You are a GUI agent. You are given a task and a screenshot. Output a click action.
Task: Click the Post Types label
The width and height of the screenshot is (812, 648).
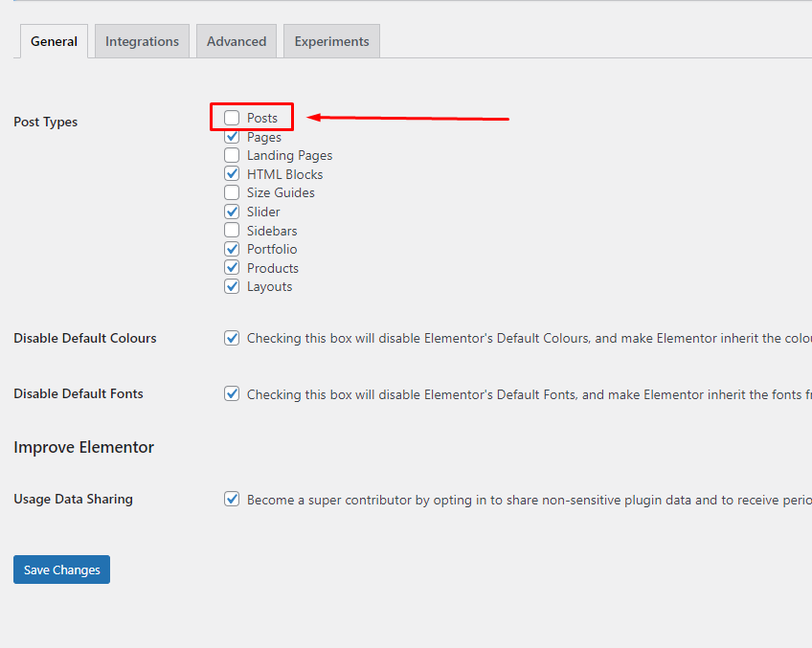46,123
